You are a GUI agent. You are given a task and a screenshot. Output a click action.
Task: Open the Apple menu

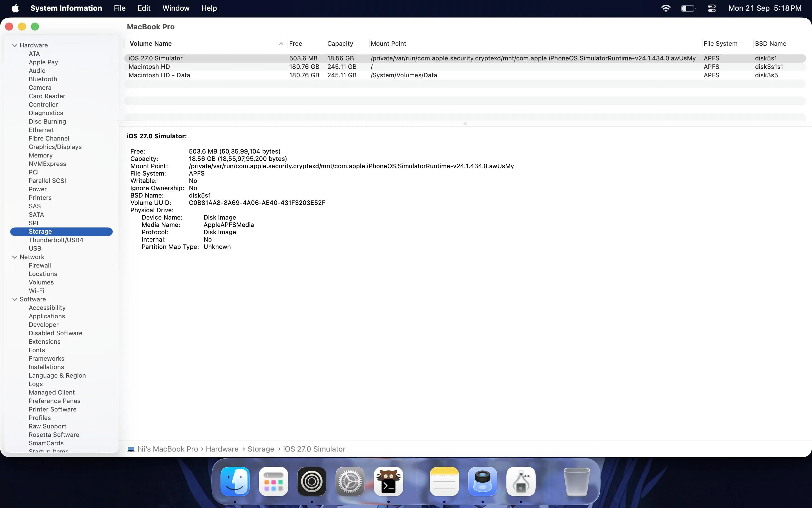click(x=15, y=8)
